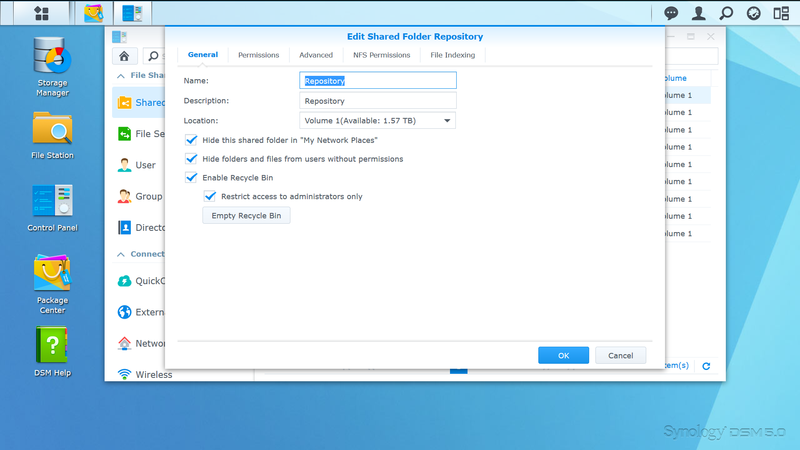Open Directory Service in sidebar
The width and height of the screenshot is (800, 450).
140,228
